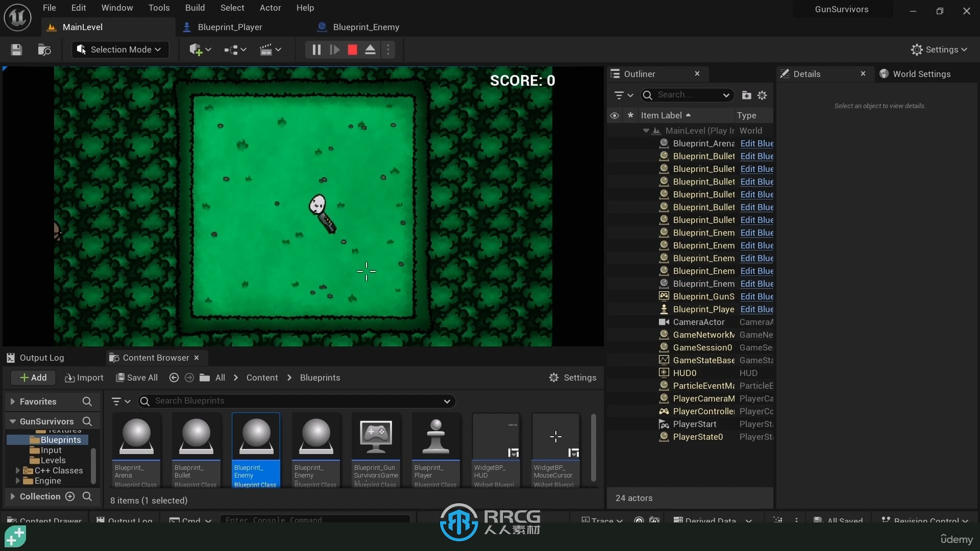This screenshot has width=980, height=551.
Task: Click the Outliner search input field
Action: pyautogui.click(x=687, y=94)
